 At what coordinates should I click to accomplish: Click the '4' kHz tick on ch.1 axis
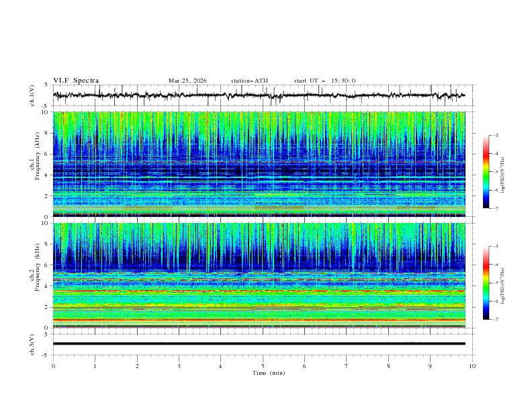[47, 175]
